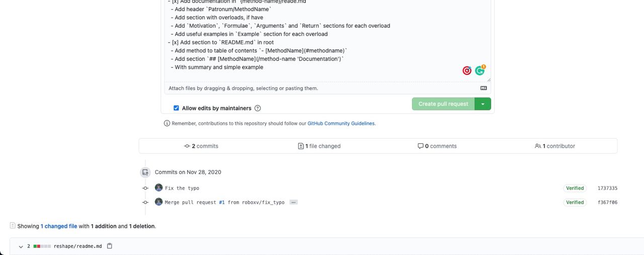Open the 1 changed file link
This screenshot has height=255, width=644.
click(59, 226)
